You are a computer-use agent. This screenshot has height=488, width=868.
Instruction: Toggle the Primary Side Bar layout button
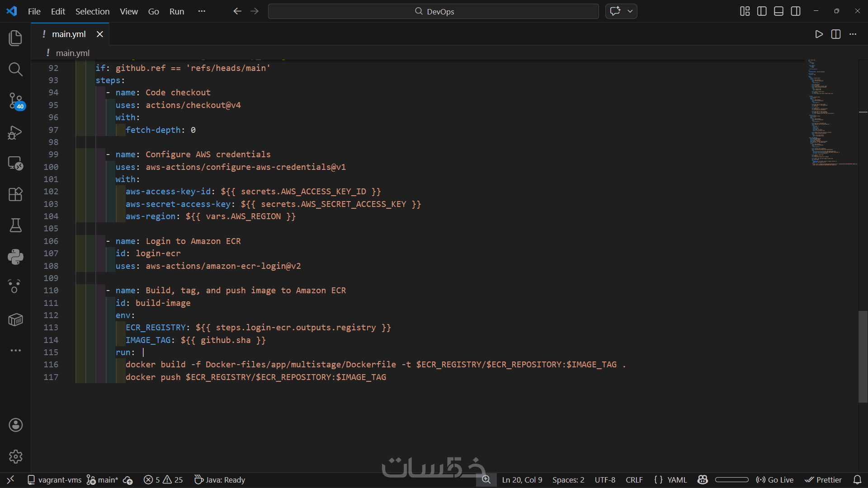762,11
